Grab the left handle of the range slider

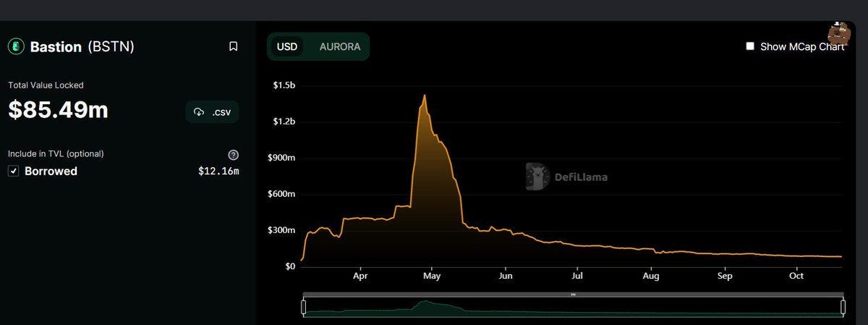coord(304,308)
